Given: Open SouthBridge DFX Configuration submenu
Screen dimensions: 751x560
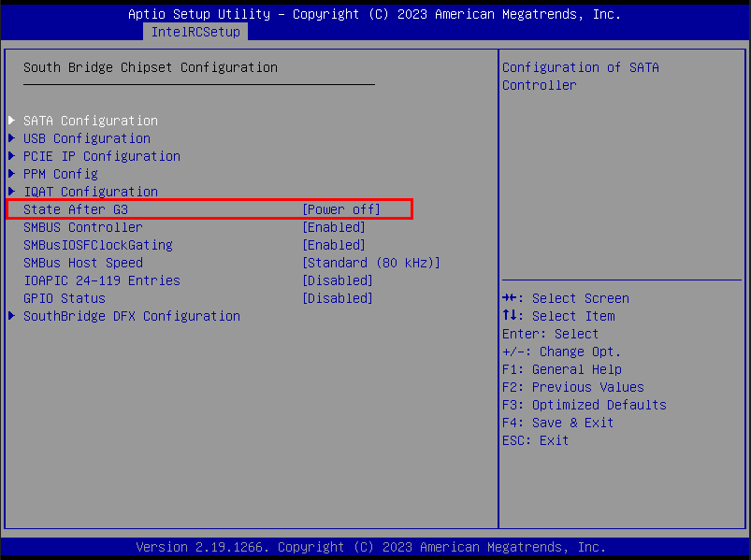Looking at the screenshot, I should click(x=132, y=316).
